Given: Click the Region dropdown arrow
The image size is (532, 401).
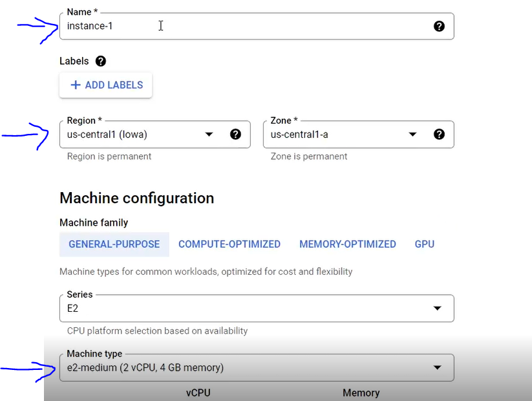Looking at the screenshot, I should 209,135.
